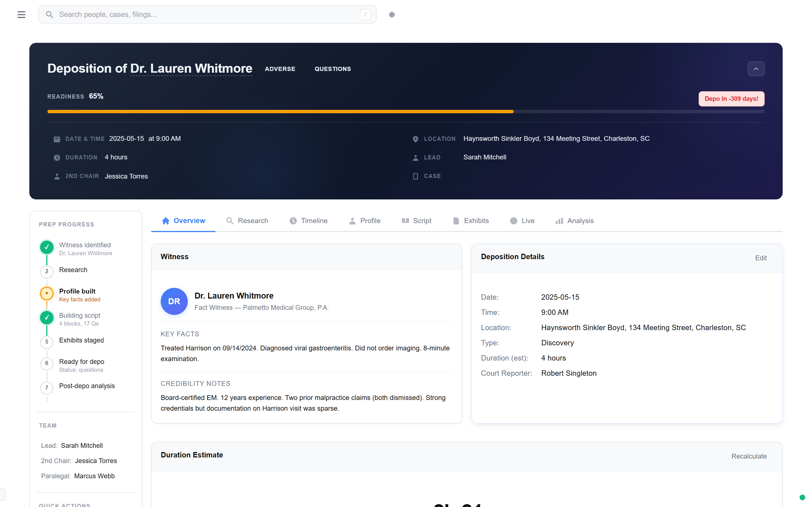Open the Timeline tab
This screenshot has height=507, width=812.
click(314, 221)
